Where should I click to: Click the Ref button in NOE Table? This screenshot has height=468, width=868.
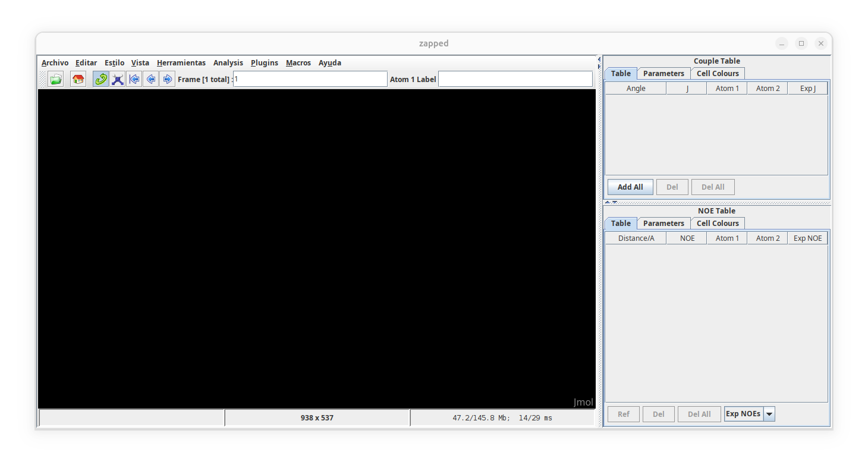pos(623,414)
